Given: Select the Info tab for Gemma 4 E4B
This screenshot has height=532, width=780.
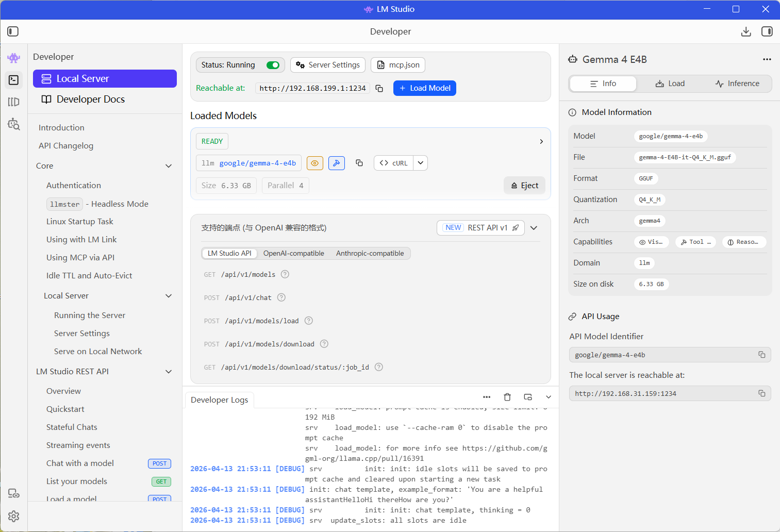Looking at the screenshot, I should [603, 84].
